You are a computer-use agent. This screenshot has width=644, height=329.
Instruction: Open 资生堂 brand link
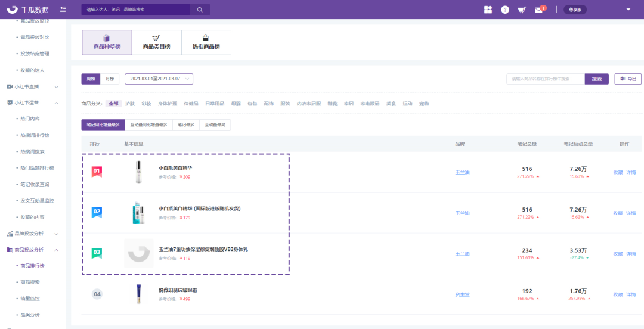pyautogui.click(x=462, y=294)
